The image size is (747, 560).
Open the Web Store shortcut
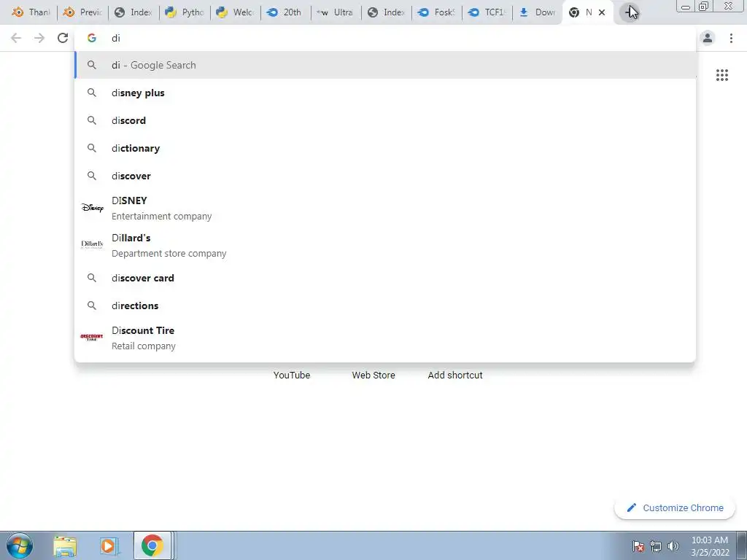[x=373, y=376]
